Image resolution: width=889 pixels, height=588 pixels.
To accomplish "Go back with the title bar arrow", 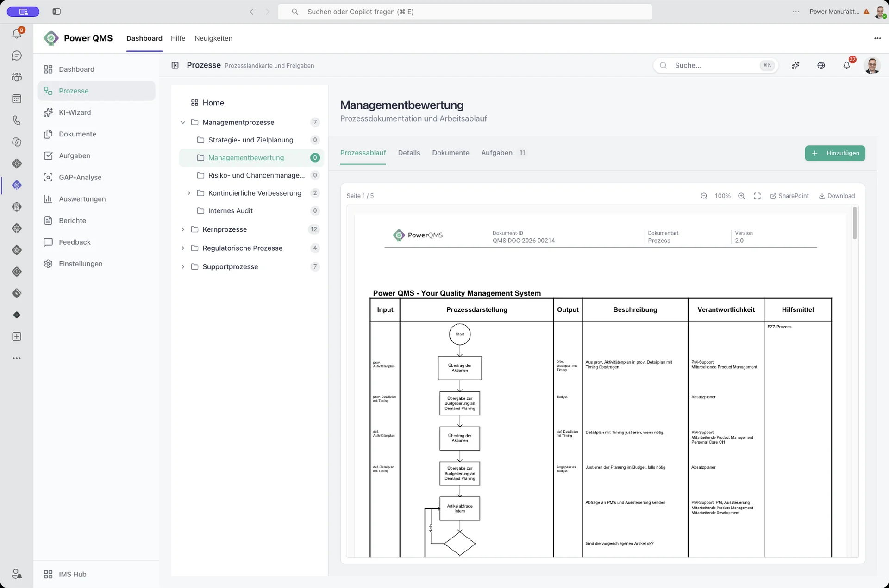I will [x=251, y=12].
